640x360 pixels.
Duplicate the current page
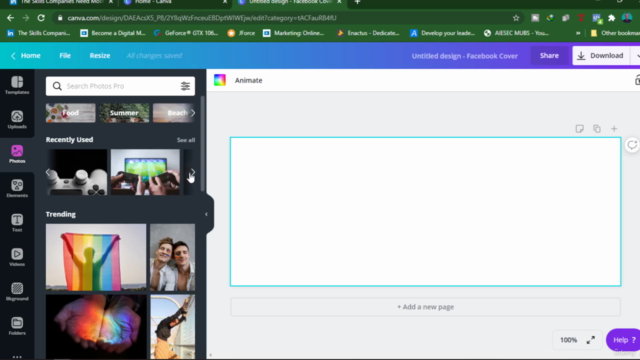pyautogui.click(x=597, y=129)
